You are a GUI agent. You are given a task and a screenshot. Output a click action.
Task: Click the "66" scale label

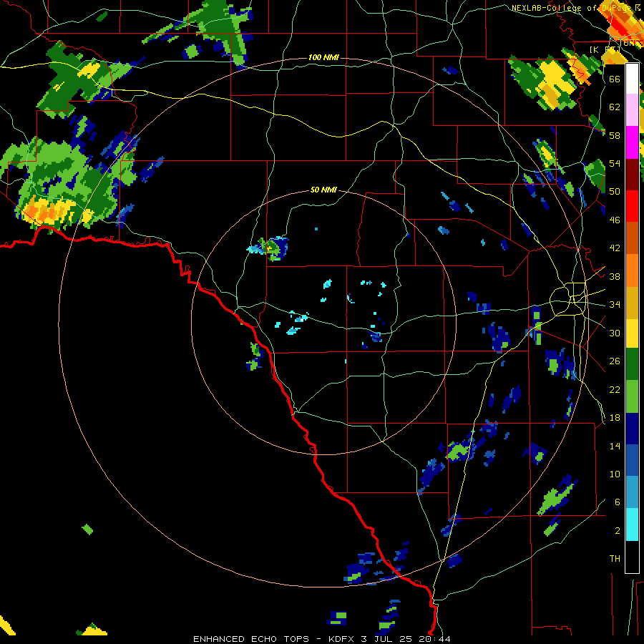pos(615,79)
